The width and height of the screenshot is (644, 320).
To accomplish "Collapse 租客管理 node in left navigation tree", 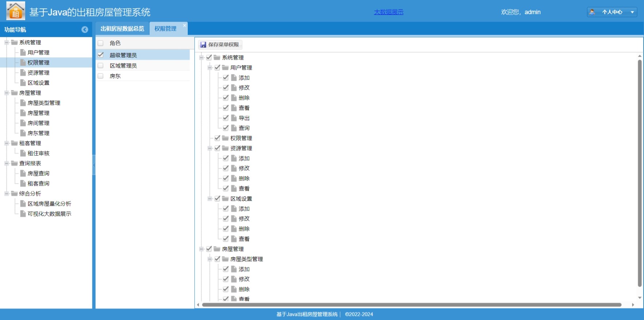I will 7,143.
